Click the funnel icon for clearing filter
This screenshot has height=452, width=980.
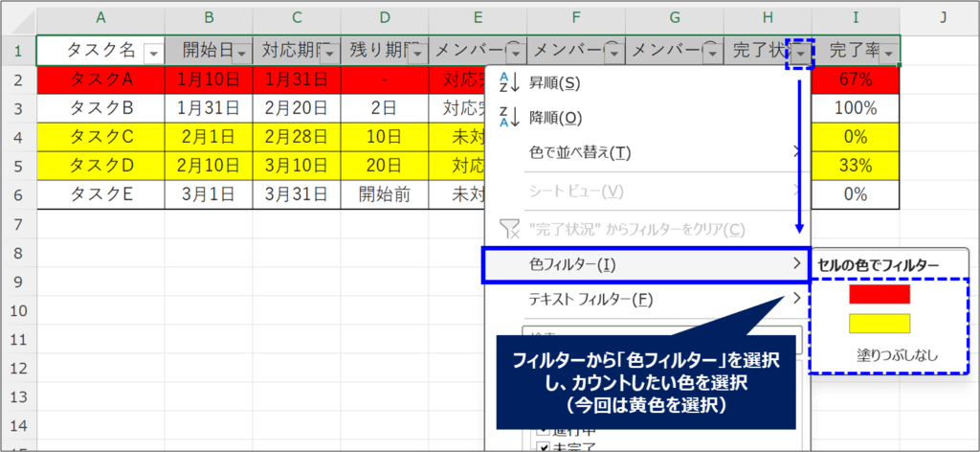pos(509,230)
